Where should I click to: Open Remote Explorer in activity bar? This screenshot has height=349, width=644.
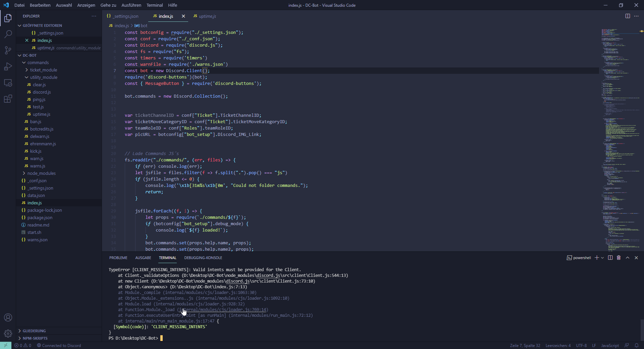coord(8,83)
